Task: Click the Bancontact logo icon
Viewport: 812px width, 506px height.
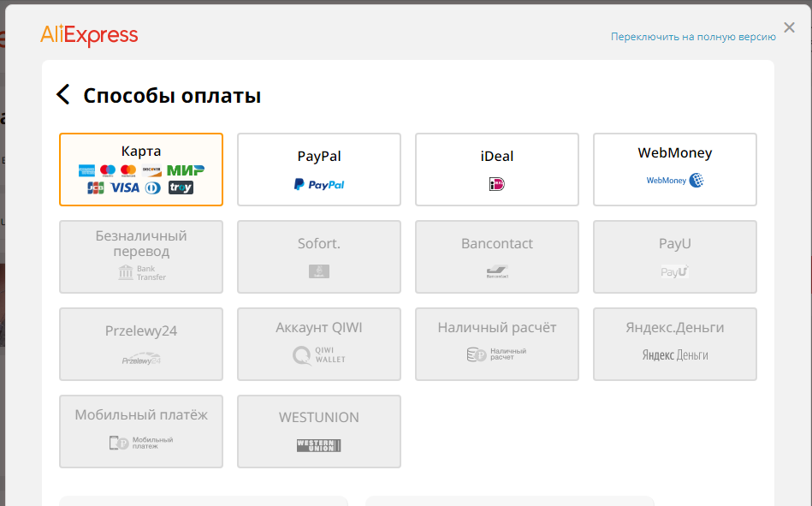Action: 497,271
